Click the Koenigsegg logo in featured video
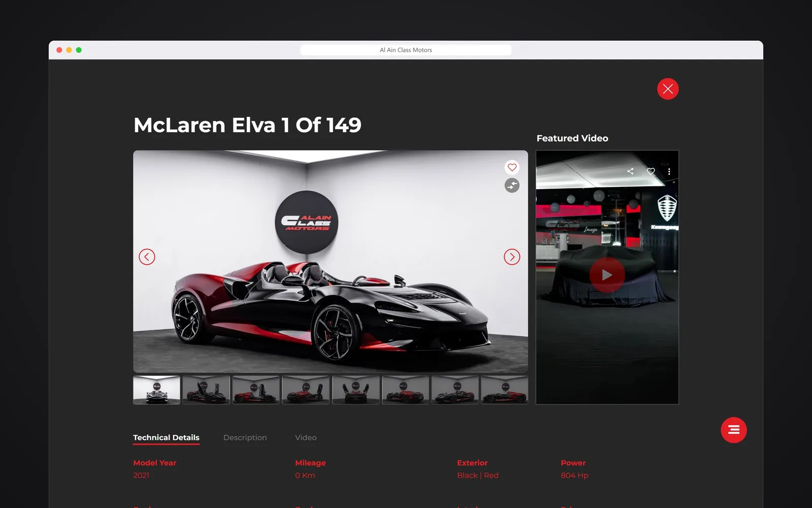812x508 pixels. click(667, 208)
